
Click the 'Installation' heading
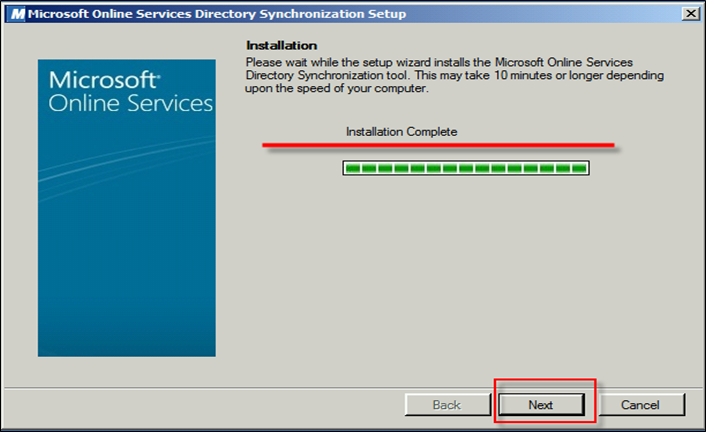(x=281, y=45)
